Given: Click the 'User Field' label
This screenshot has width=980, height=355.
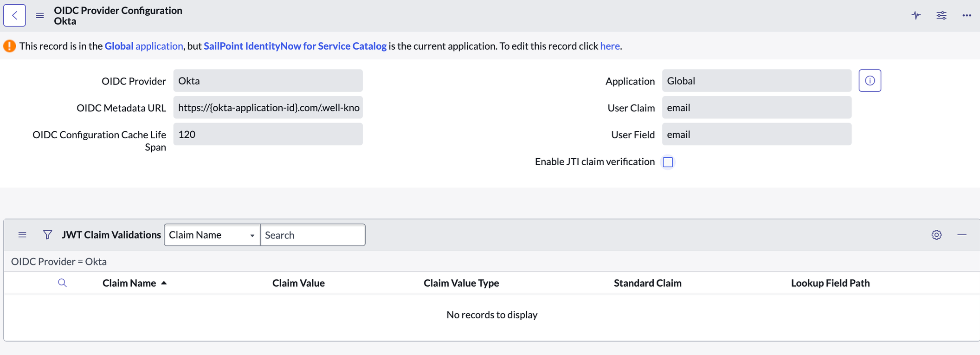Looking at the screenshot, I should point(633,135).
